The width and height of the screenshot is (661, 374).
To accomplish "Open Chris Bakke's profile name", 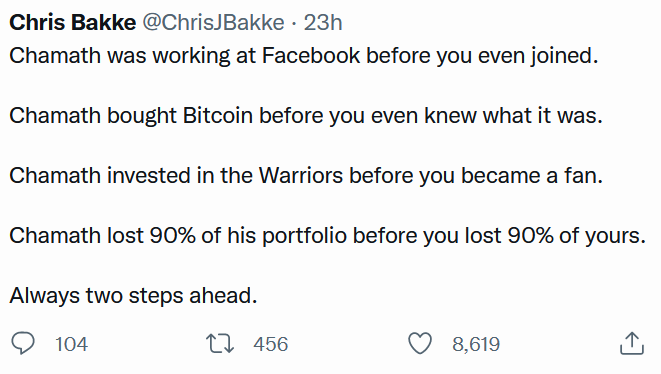I will tap(73, 22).
